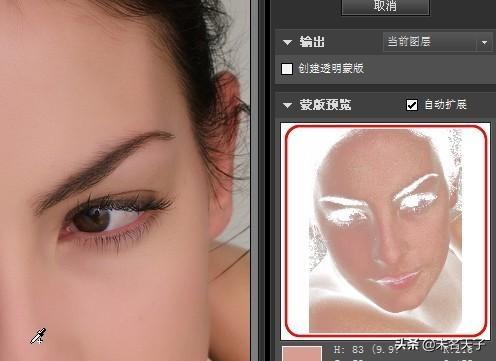Click the 蒙版预览 section heading
Image resolution: width=496 pixels, height=361 pixels.
click(325, 105)
